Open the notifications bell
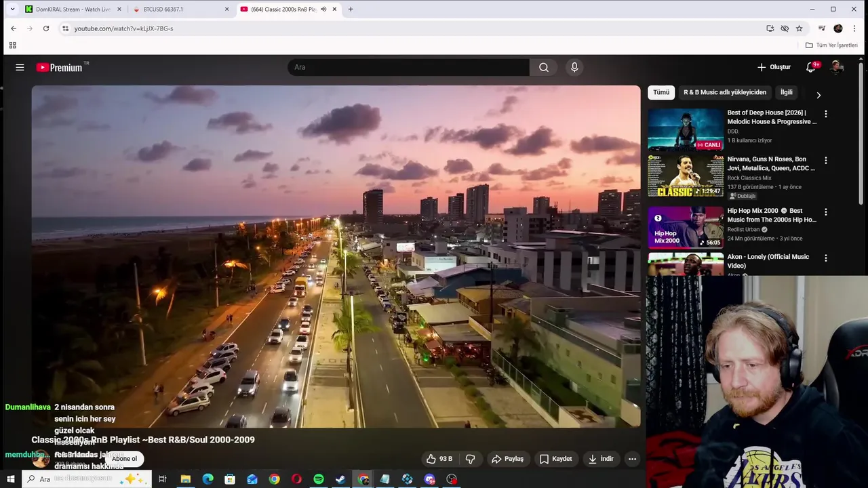This screenshot has height=488, width=868. (811, 67)
